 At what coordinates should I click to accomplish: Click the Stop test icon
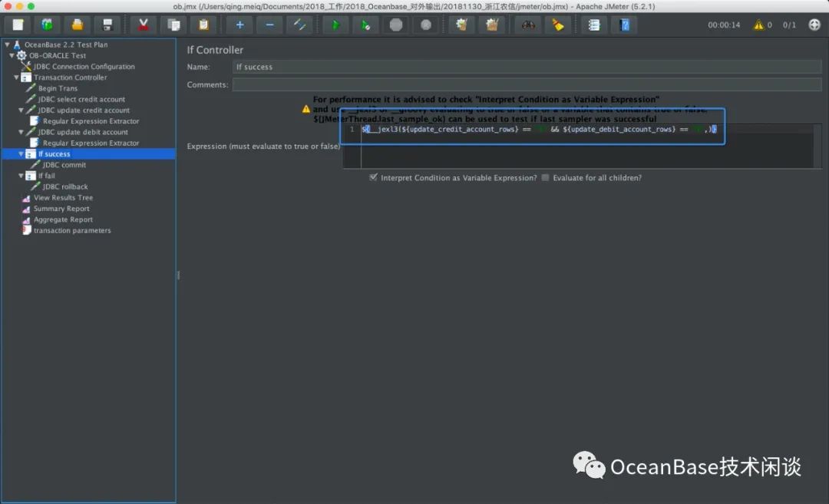point(396,25)
